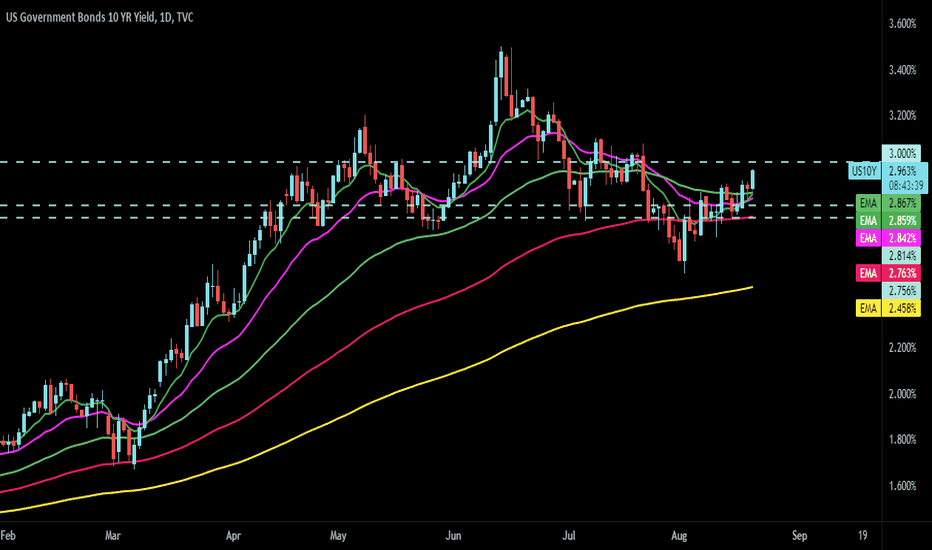
Task: Click the 3.600% price axis label
Action: [902, 24]
